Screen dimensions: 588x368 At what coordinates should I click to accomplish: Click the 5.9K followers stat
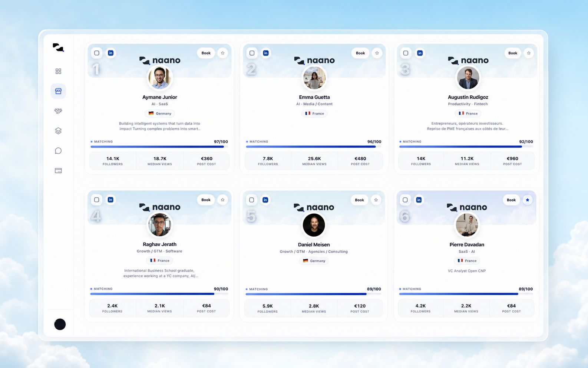(x=268, y=308)
